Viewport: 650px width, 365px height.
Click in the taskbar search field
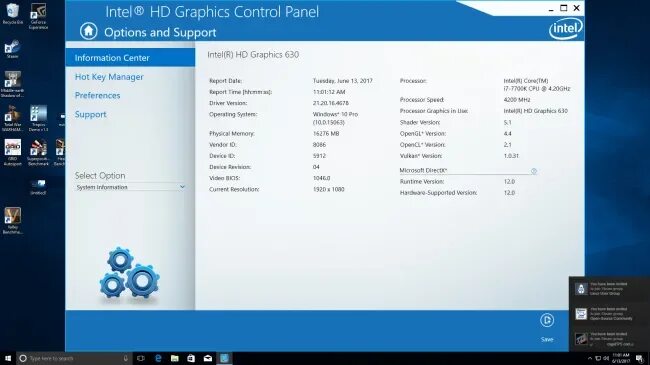(x=75, y=358)
